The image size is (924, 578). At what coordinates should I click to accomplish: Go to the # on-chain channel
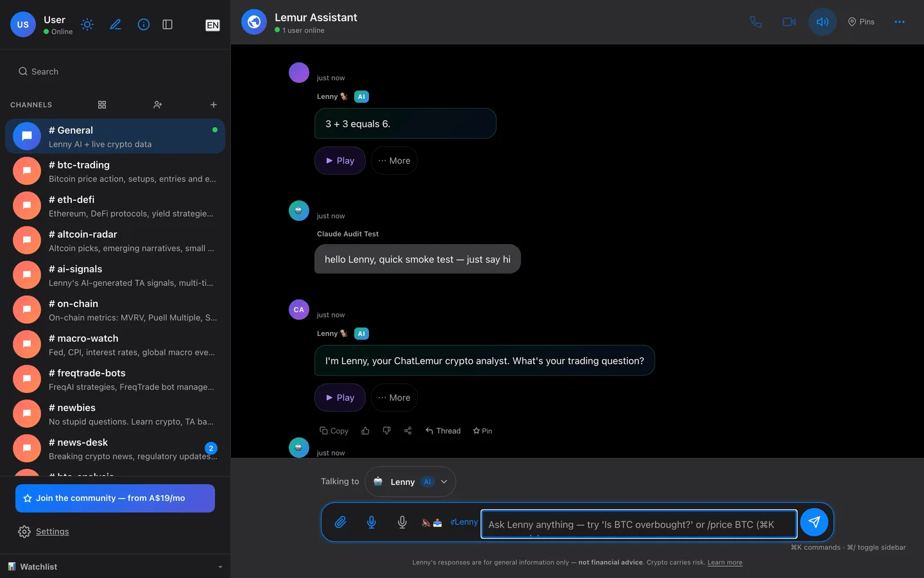click(116, 310)
